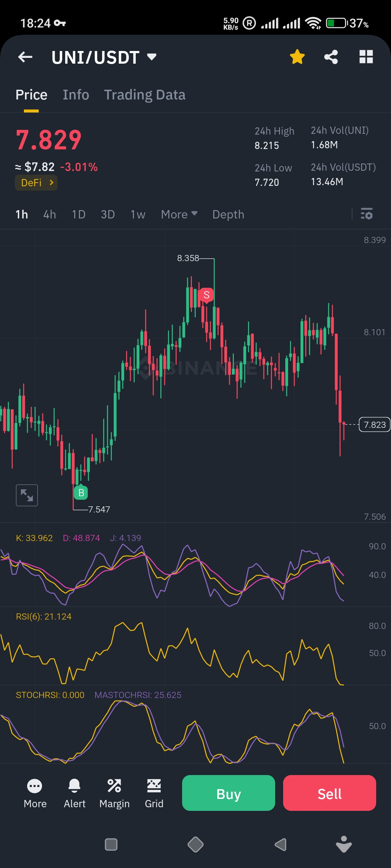Tap the back arrow icon
The height and width of the screenshot is (868, 391).
tap(25, 57)
